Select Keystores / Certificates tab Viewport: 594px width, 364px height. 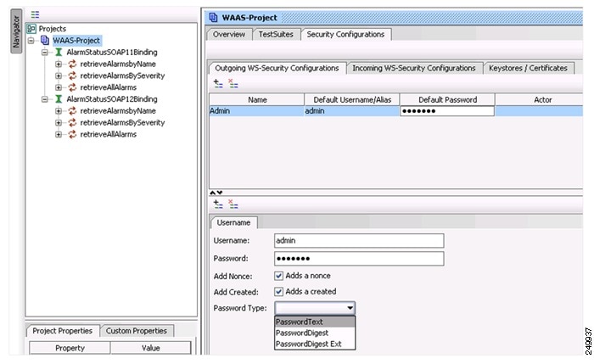[x=528, y=68]
